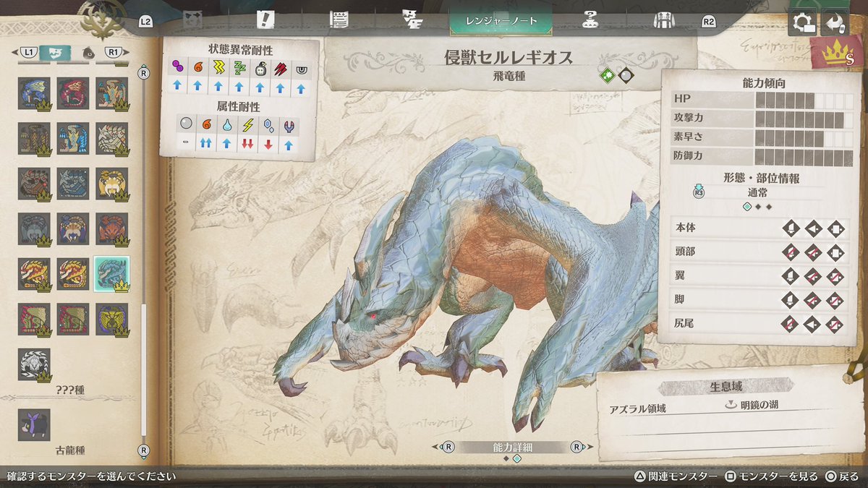Image resolution: width=868 pixels, height=488 pixels.
Task: Select the water drop element resistance icon
Action: pyautogui.click(x=227, y=126)
